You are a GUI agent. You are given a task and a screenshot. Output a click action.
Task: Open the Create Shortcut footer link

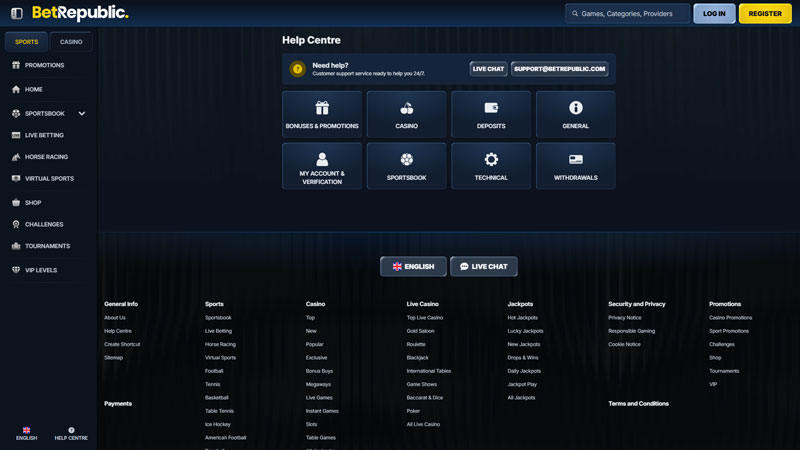(x=122, y=344)
